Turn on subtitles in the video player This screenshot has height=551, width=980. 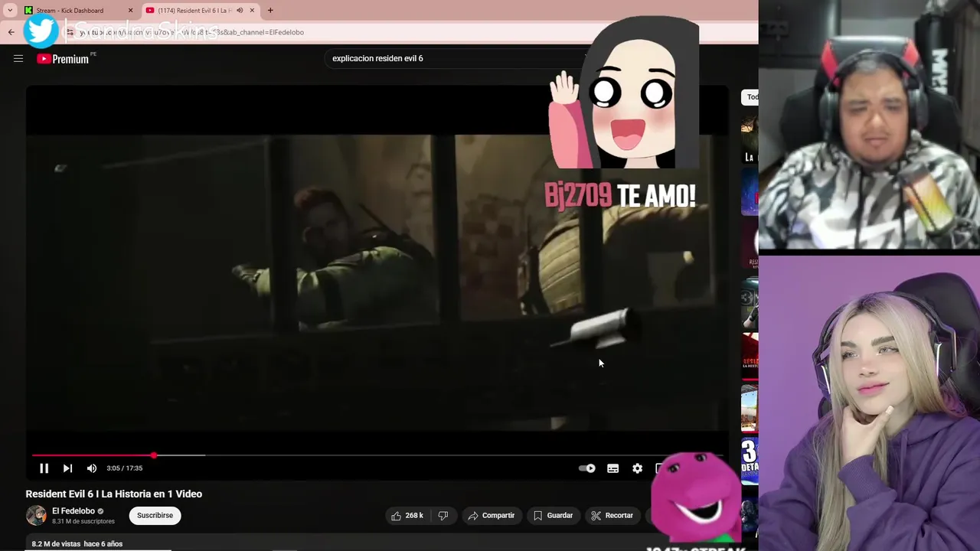click(612, 468)
